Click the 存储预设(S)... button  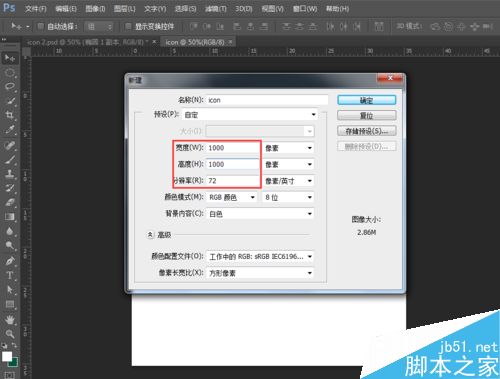coord(367,131)
